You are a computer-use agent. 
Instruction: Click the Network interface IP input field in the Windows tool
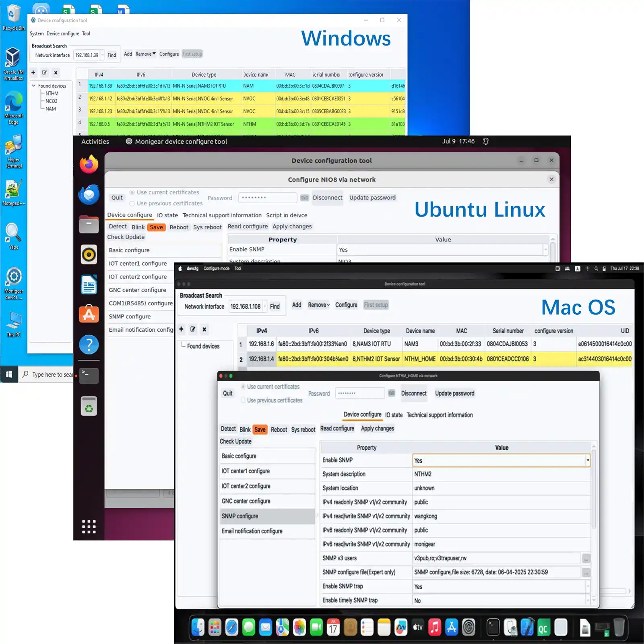tap(88, 55)
